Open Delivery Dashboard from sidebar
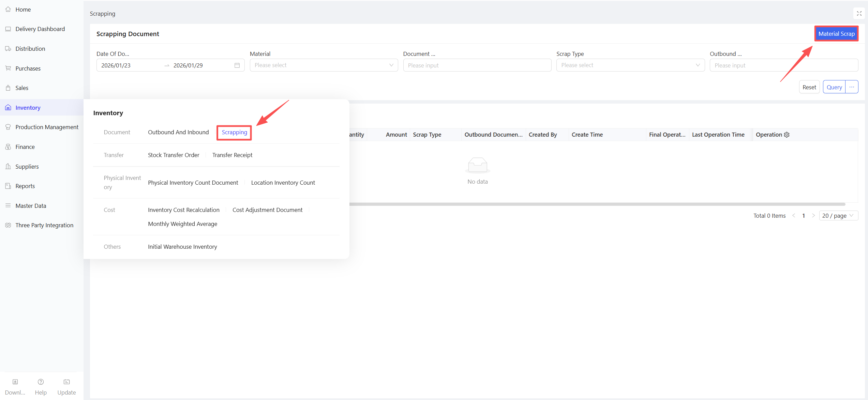 [40, 29]
